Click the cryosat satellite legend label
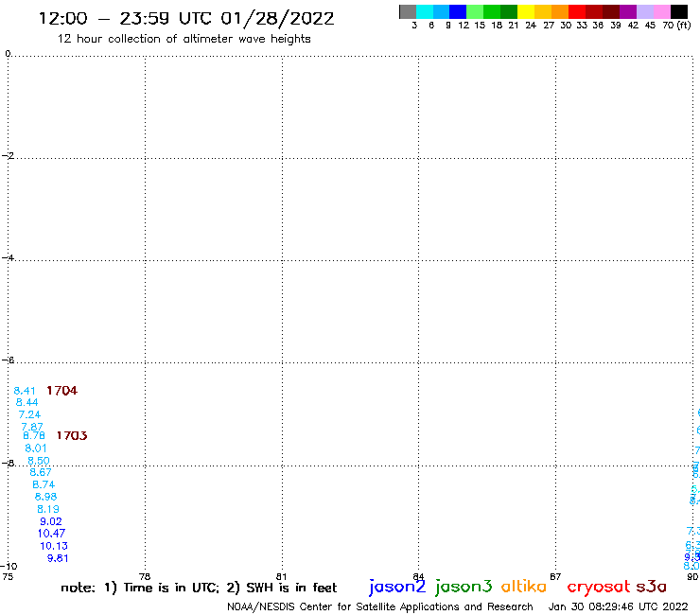 (599, 588)
